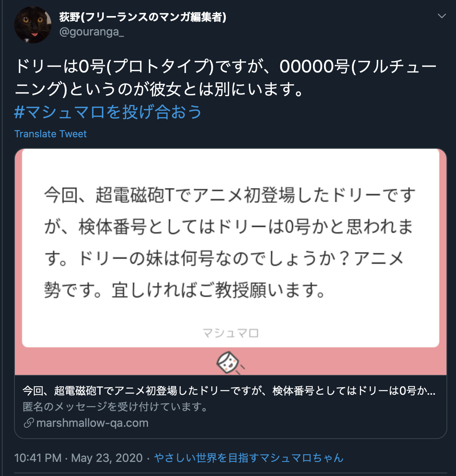This screenshot has width=456, height=476.
Task: Click the tweet body text about ドリーは0号
Action: point(225,78)
